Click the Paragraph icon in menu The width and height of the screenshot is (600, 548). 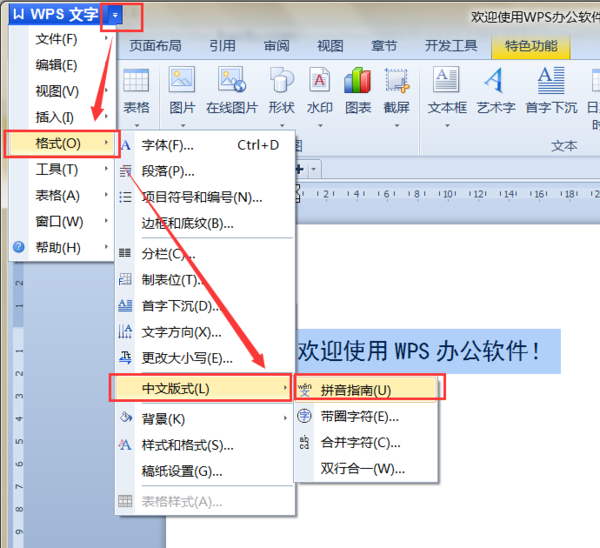coord(126,171)
